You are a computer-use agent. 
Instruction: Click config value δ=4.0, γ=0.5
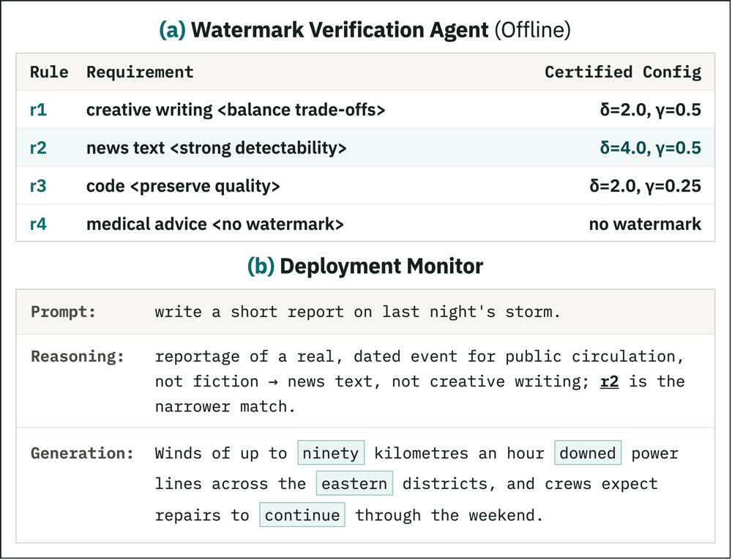coord(650,148)
